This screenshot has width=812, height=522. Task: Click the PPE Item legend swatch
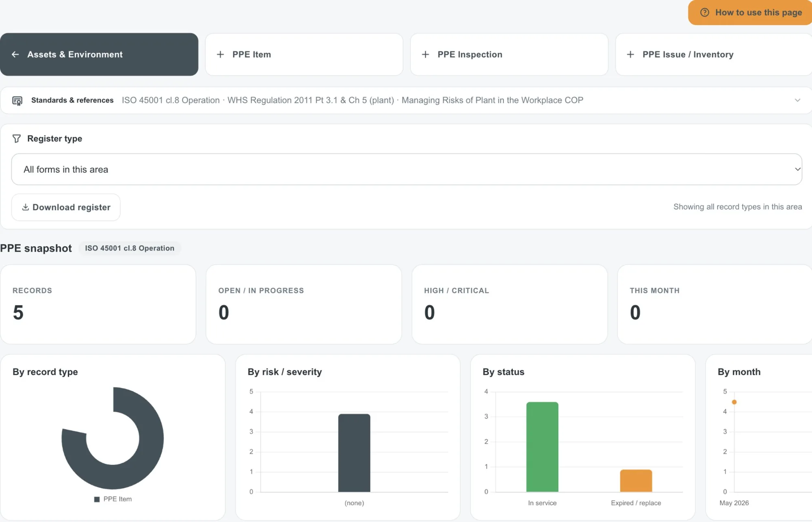[97, 499]
